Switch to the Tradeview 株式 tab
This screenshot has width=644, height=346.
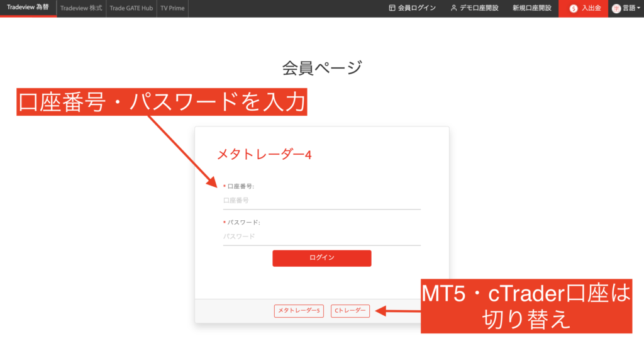[x=81, y=8]
